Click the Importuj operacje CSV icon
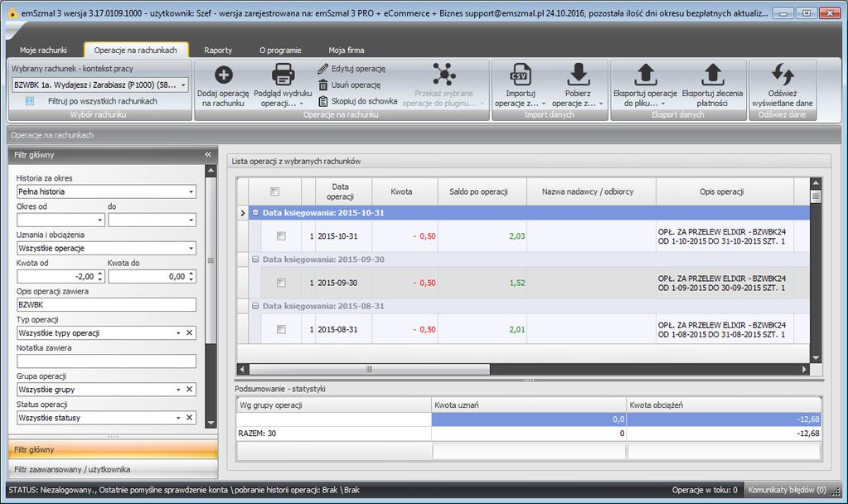848x504 pixels. 521,75
